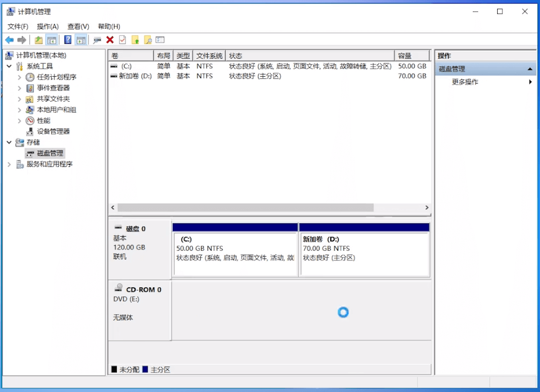Open the View (查看) menu
540x392 pixels.
click(78, 26)
